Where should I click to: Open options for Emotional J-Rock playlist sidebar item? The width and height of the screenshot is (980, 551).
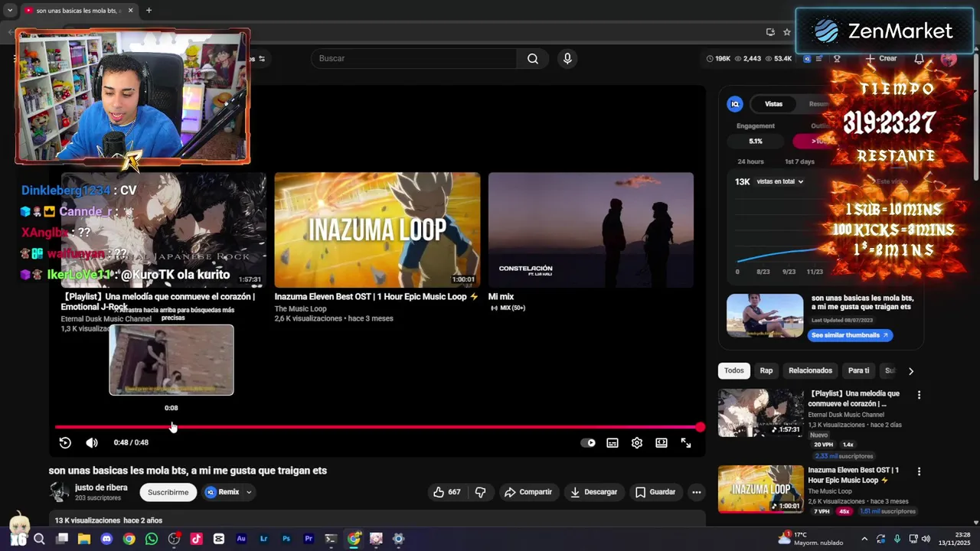point(919,395)
